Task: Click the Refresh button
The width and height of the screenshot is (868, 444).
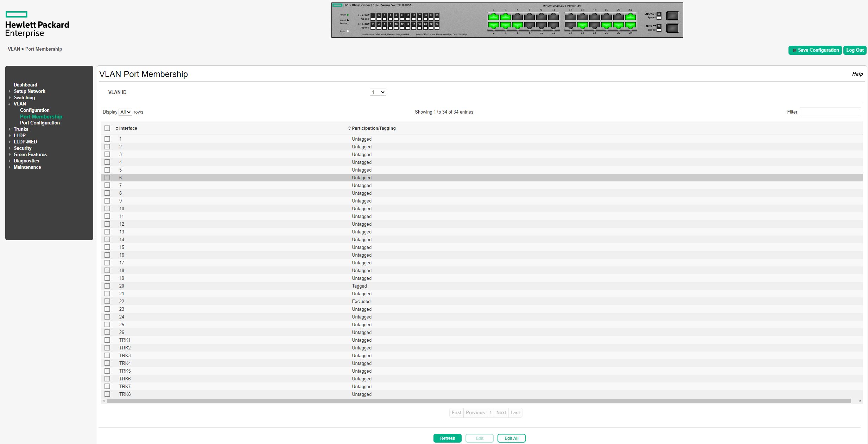Action: (x=448, y=438)
